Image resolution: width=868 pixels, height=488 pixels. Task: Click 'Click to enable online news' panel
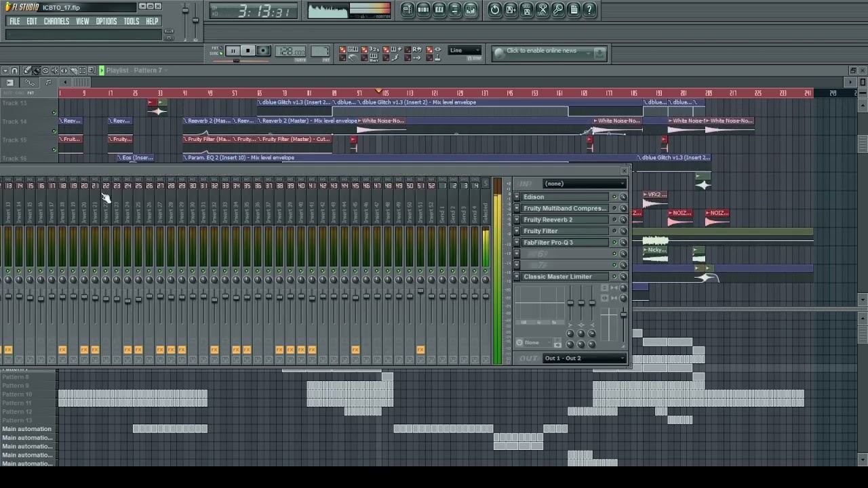[550, 53]
